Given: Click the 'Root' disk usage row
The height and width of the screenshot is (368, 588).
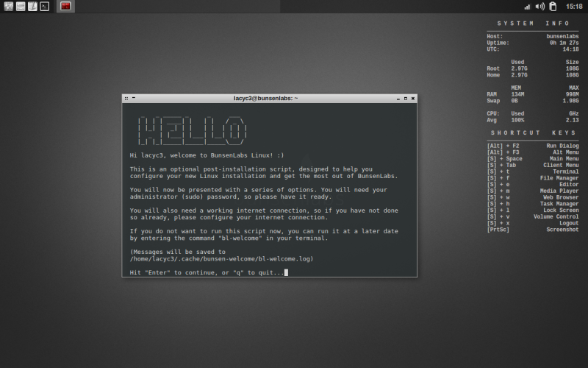Looking at the screenshot, I should [x=532, y=68].
